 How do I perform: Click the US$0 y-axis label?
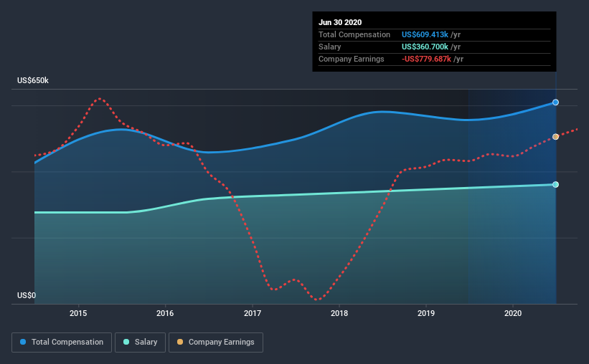click(27, 296)
